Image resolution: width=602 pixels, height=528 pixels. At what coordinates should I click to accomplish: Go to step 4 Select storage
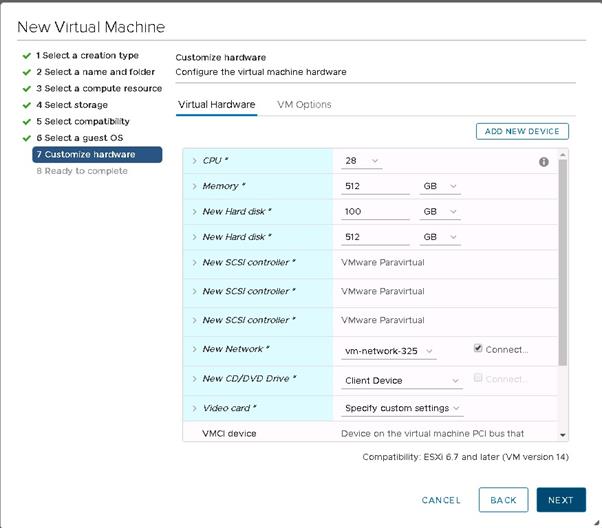pos(72,105)
